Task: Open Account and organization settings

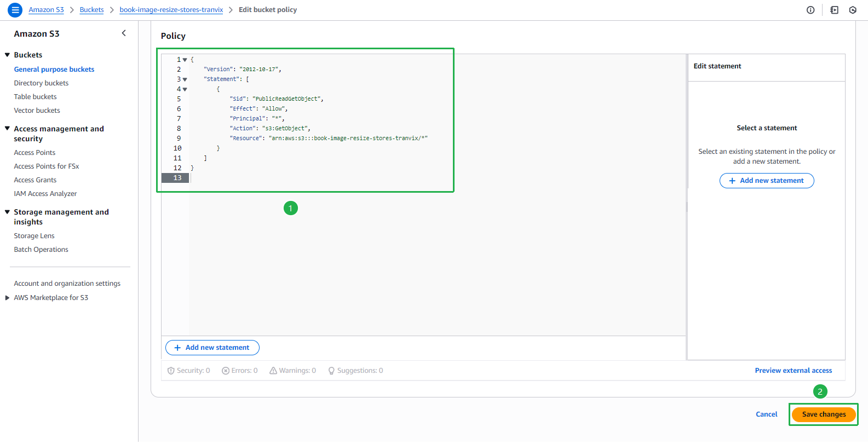Action: [67, 284]
